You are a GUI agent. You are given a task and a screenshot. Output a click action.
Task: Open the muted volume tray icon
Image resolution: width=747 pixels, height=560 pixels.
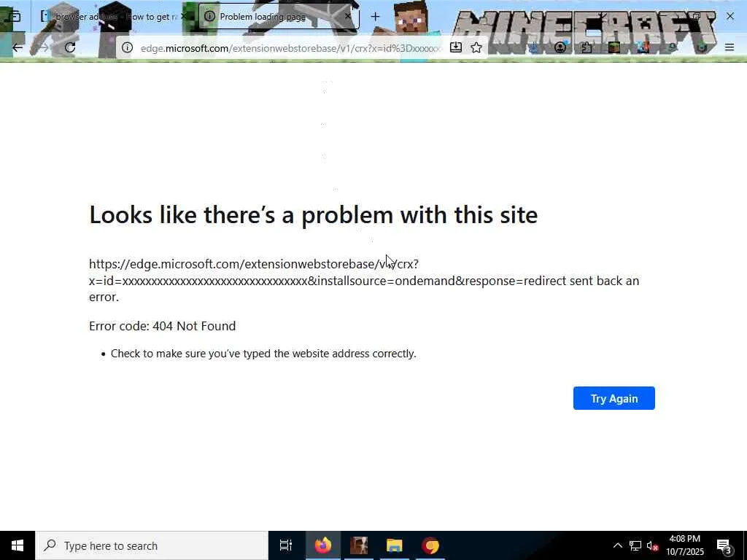point(652,545)
